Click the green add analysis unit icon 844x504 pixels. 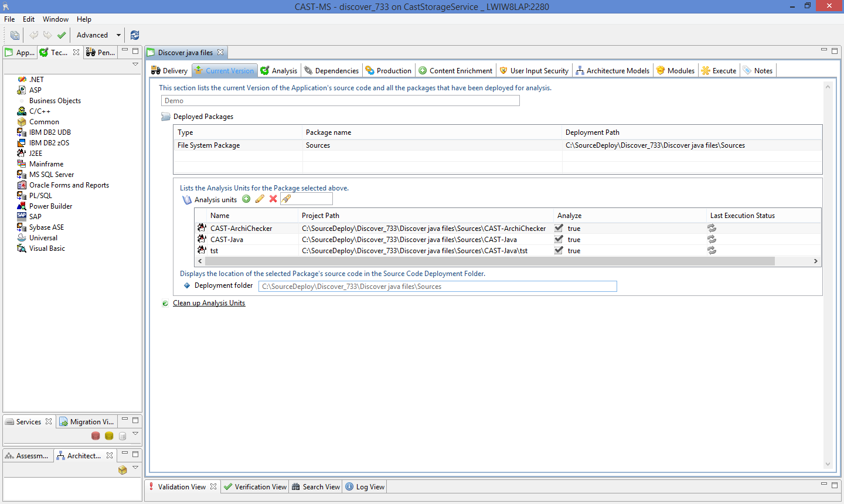[x=246, y=199]
